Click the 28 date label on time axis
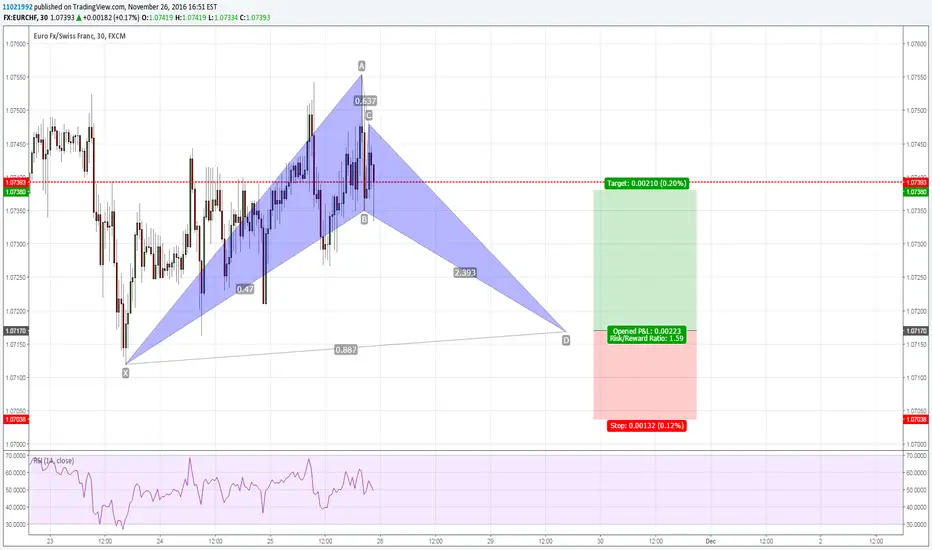 coord(380,541)
